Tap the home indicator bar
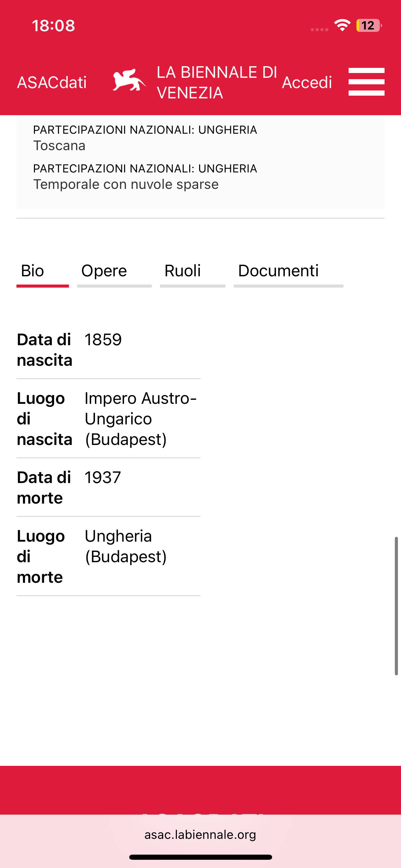Image resolution: width=401 pixels, height=868 pixels. coord(200,857)
